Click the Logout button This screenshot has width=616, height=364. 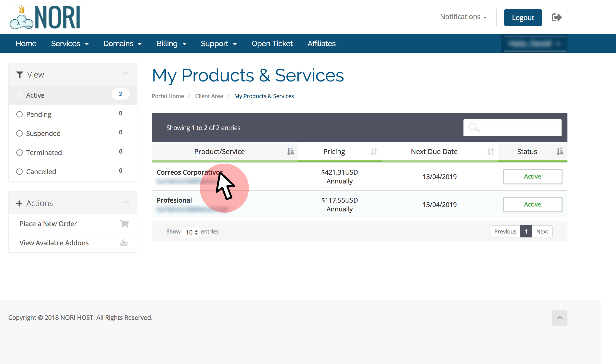[x=523, y=18]
